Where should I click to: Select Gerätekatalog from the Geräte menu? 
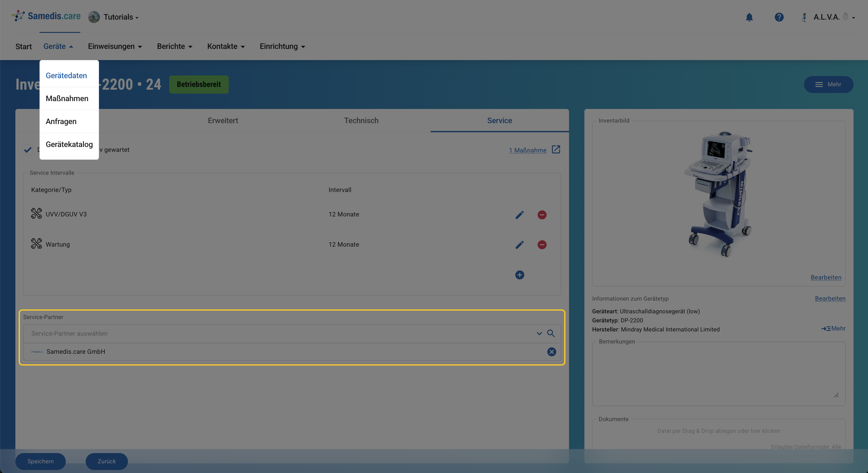[x=69, y=144]
